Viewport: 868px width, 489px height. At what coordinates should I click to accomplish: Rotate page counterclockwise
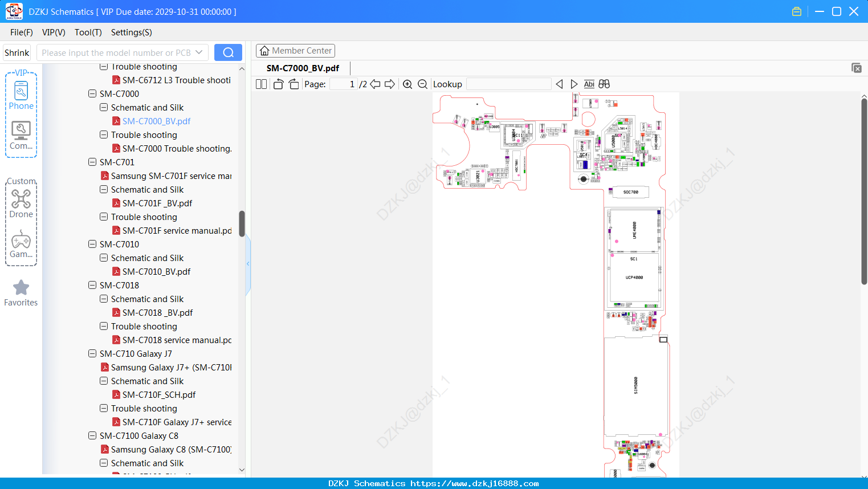[x=278, y=84]
